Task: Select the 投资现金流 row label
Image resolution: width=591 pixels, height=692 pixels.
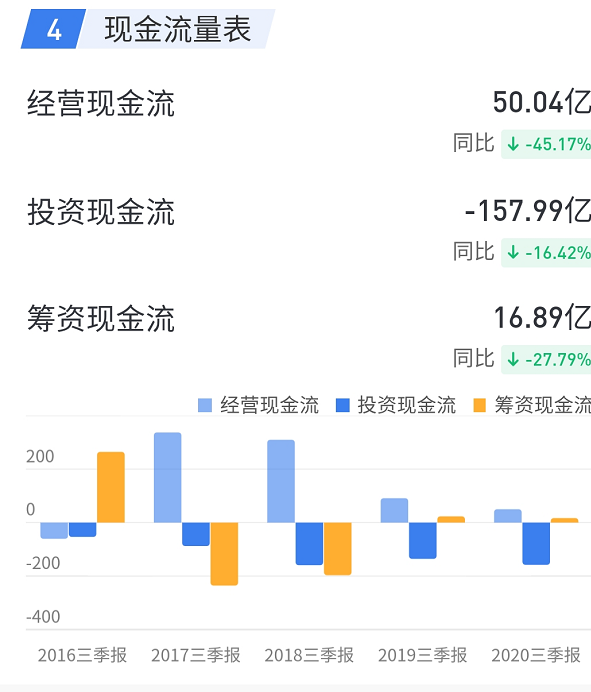Action: pos(101,212)
